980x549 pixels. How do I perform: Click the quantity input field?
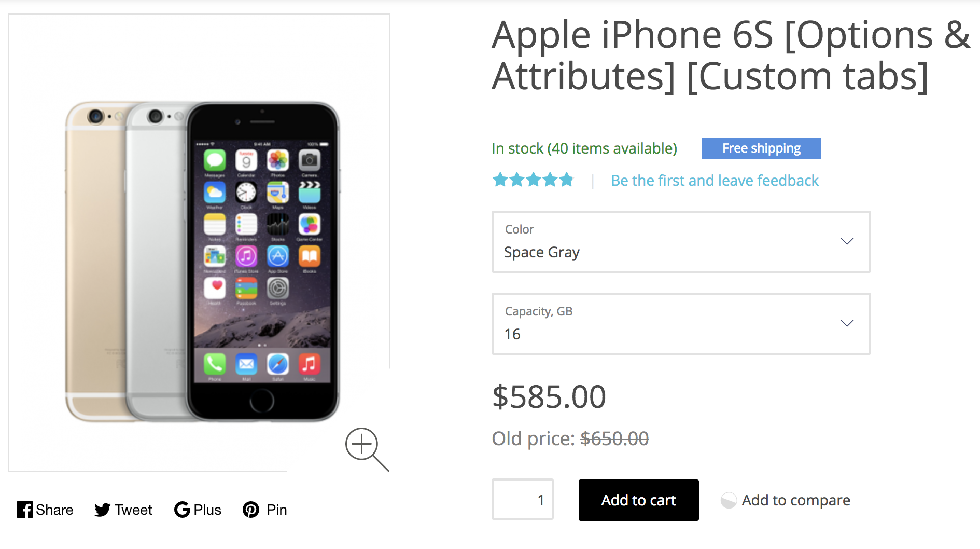523,500
